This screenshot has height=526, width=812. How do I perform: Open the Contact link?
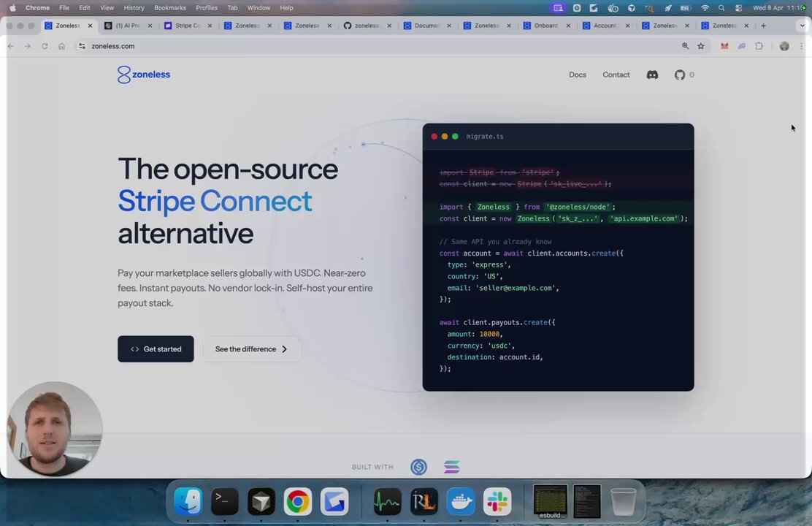pos(616,75)
